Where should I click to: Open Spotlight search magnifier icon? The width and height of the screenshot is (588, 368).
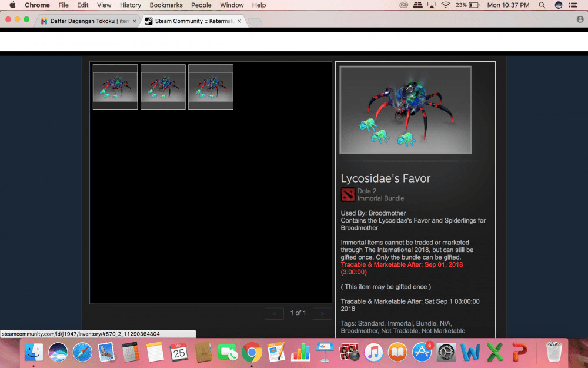point(542,5)
